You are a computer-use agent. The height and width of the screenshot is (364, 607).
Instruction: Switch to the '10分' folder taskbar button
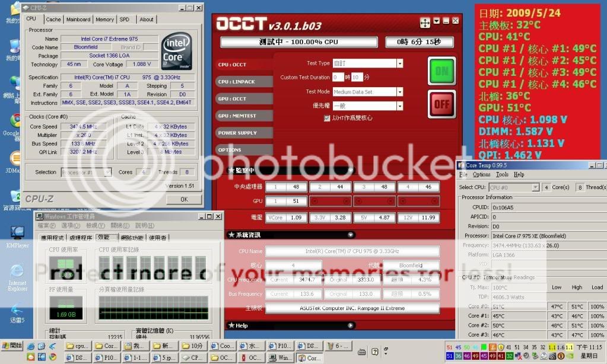click(x=193, y=346)
